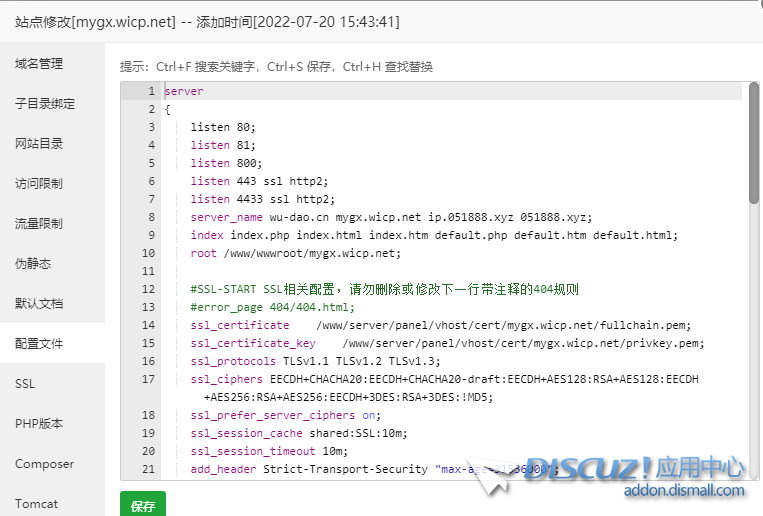Click the ssl_session_cache shared:SSL:10m line
Viewport: 763px width, 516px height.
pyautogui.click(x=299, y=433)
